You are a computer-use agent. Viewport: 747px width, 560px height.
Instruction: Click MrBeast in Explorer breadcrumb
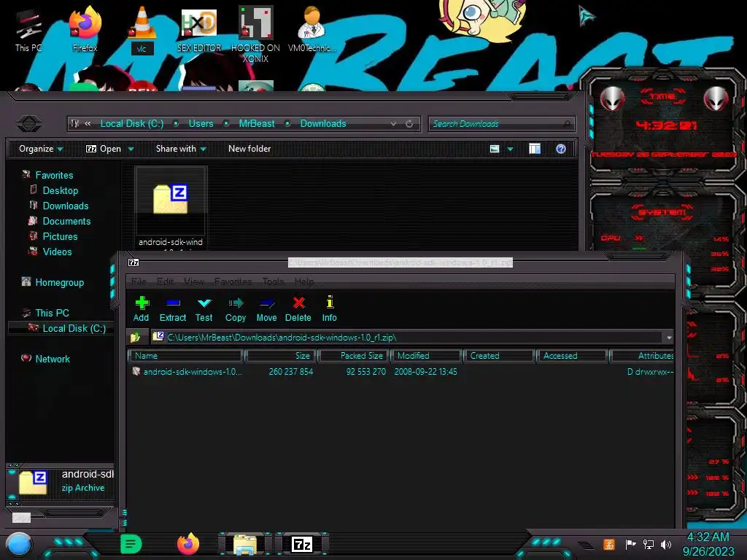(257, 123)
